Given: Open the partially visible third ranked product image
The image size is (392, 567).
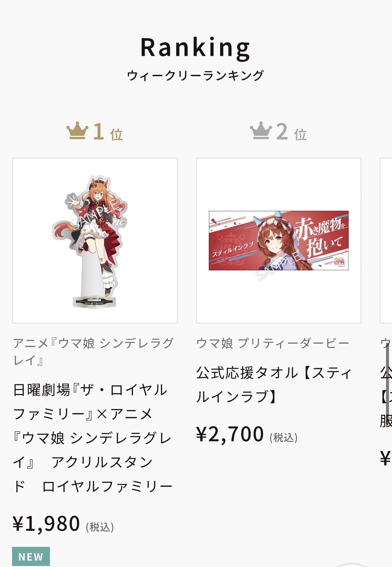Looking at the screenshot, I should click(386, 240).
